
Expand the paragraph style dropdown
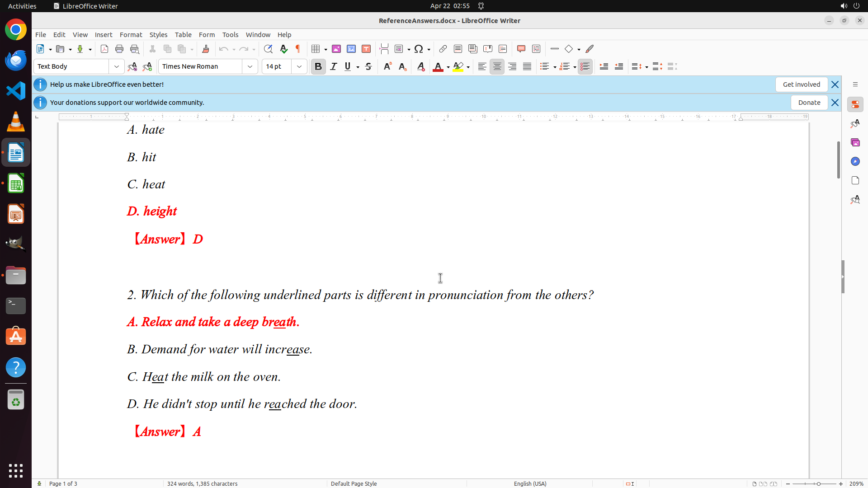tap(117, 66)
